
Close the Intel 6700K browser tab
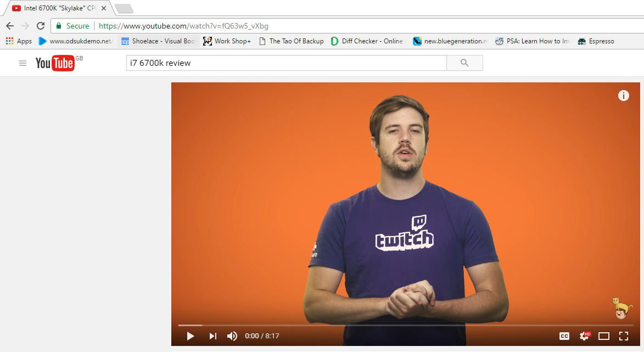[x=104, y=8]
